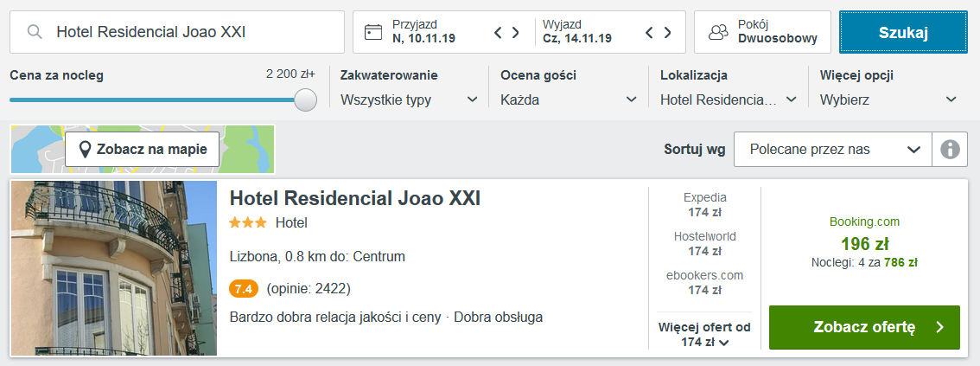The image size is (980, 366).
Task: Open sorting info icon
Action: 950,150
